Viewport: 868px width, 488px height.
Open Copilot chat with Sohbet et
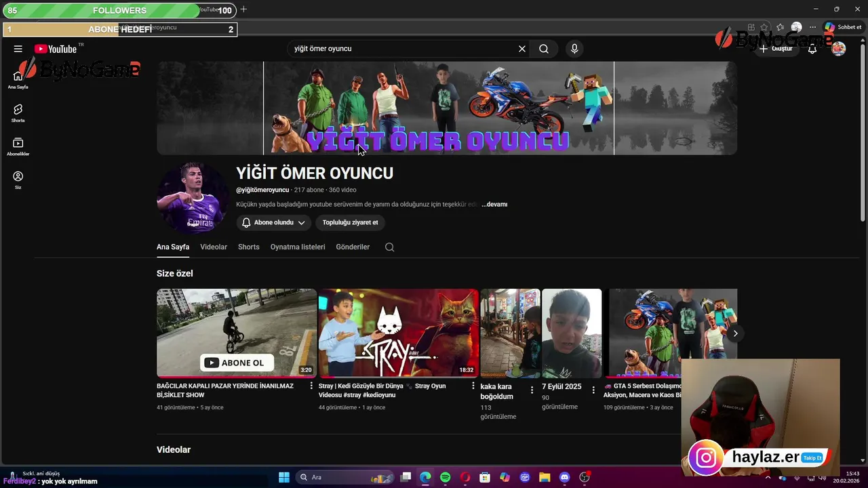843,27
